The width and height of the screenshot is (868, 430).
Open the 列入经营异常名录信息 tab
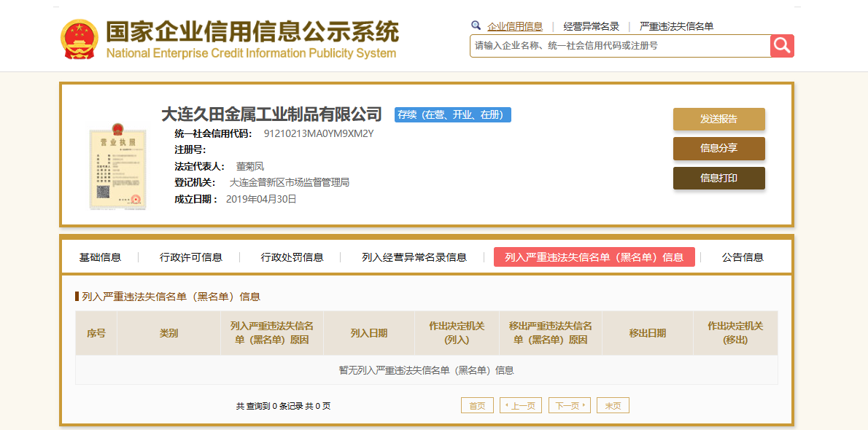(414, 257)
